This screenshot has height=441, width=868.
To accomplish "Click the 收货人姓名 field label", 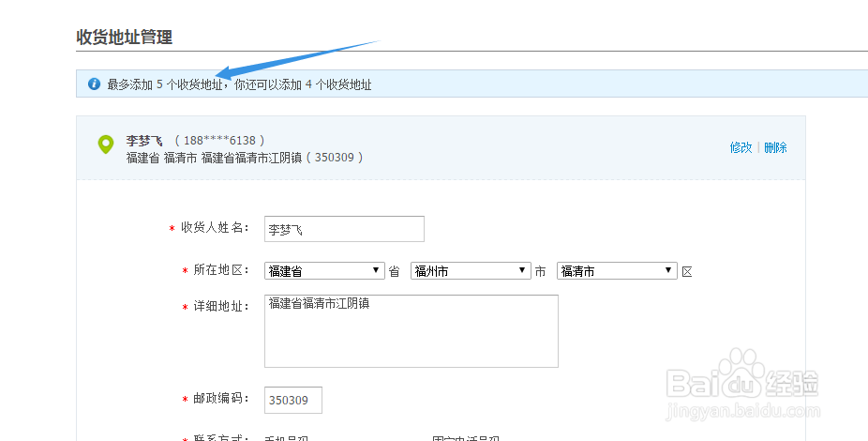I will (216, 228).
